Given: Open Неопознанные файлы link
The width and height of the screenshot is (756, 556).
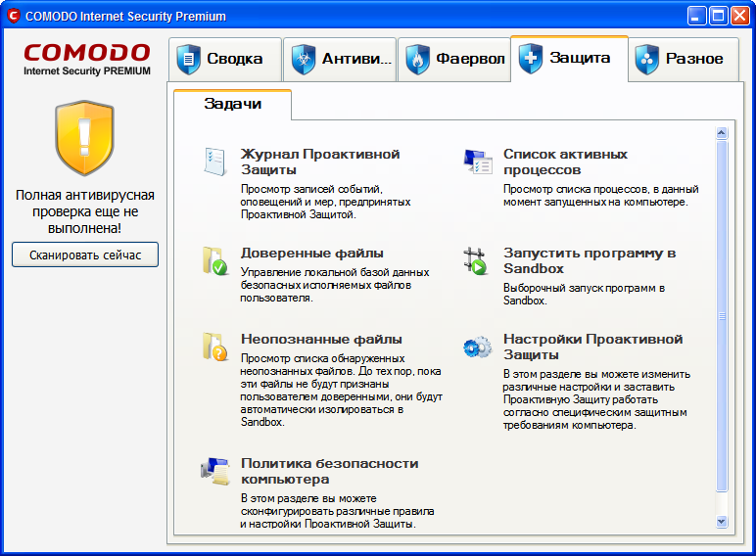Looking at the screenshot, I should pos(321,340).
